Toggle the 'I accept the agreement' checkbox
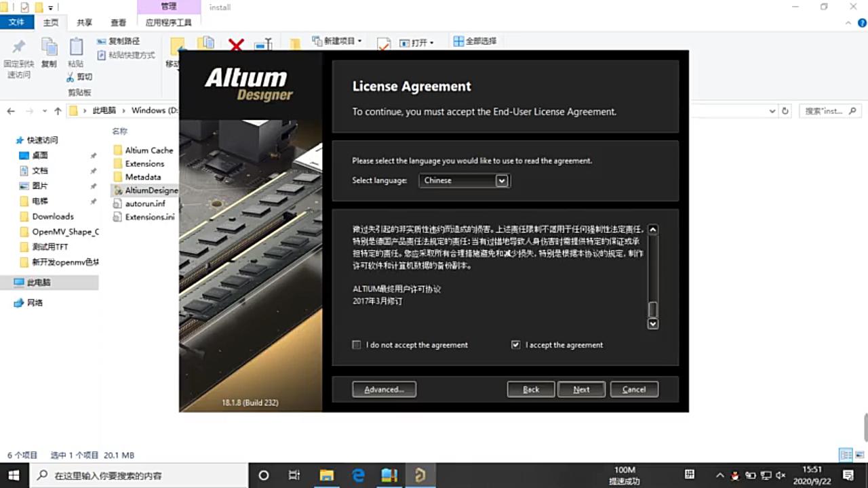This screenshot has height=488, width=868. tap(516, 345)
